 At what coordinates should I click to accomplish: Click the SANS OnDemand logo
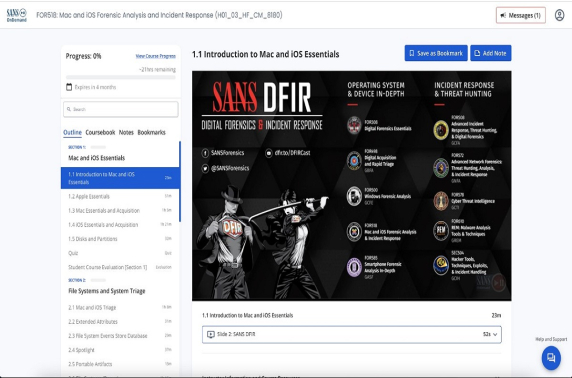point(17,15)
